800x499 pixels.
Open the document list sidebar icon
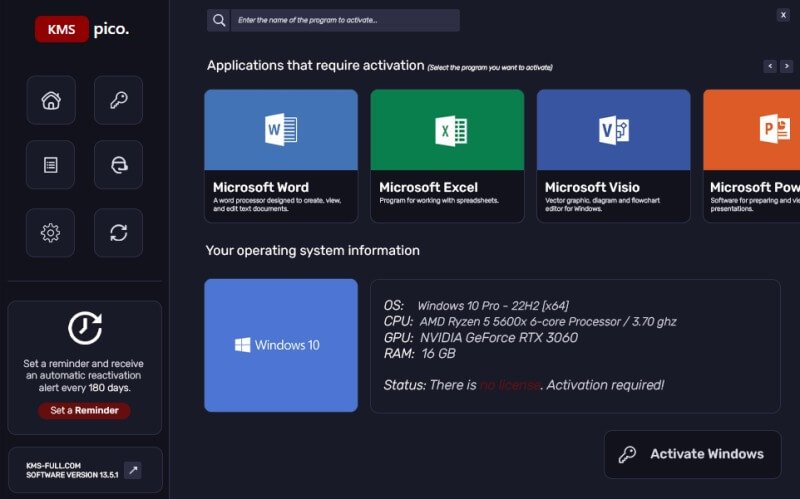click(51, 165)
